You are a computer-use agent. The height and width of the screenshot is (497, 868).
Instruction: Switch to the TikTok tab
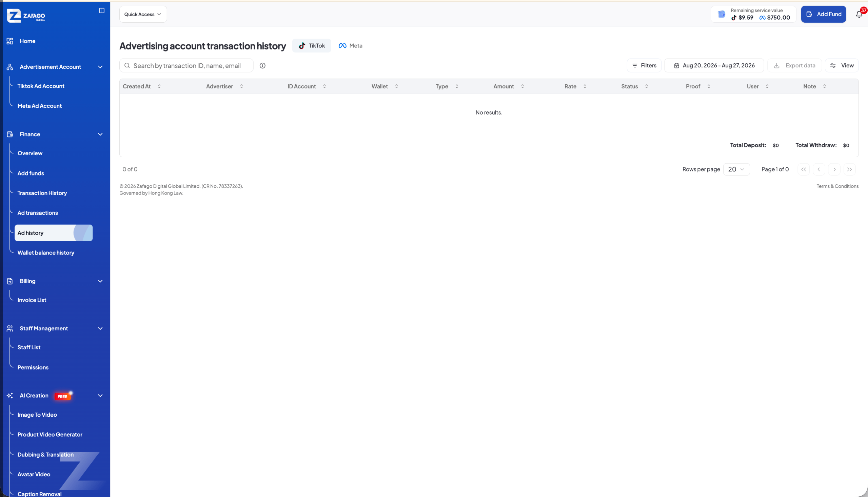312,46
